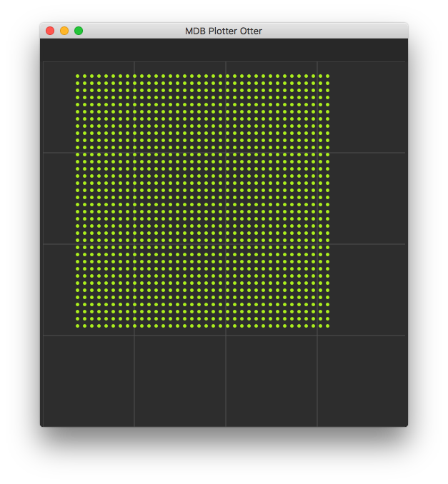Click the empty bottom-right grid cell below dots
This screenshot has height=484, width=448.
point(361,380)
